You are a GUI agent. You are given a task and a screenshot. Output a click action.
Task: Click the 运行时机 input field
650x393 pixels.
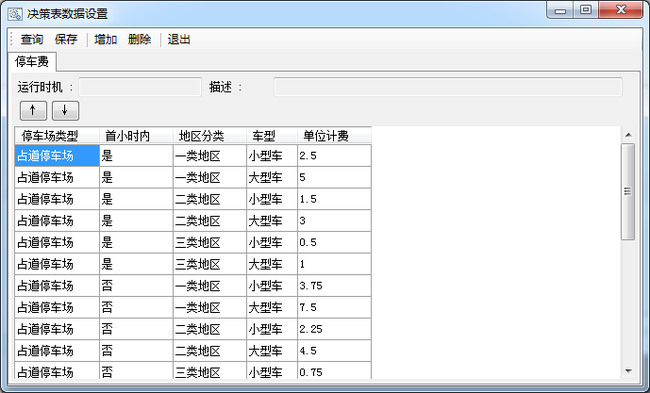pos(140,87)
